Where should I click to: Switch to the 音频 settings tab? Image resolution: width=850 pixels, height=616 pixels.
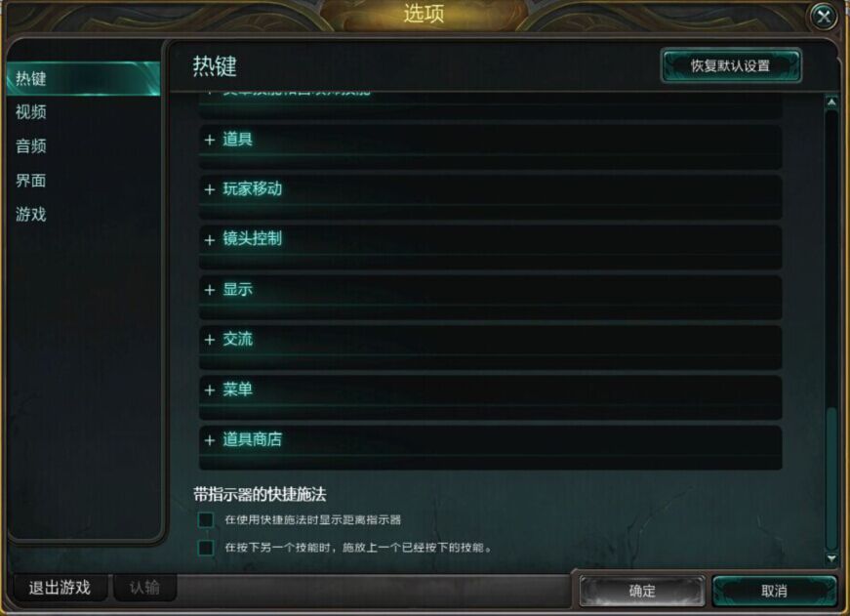[x=31, y=145]
